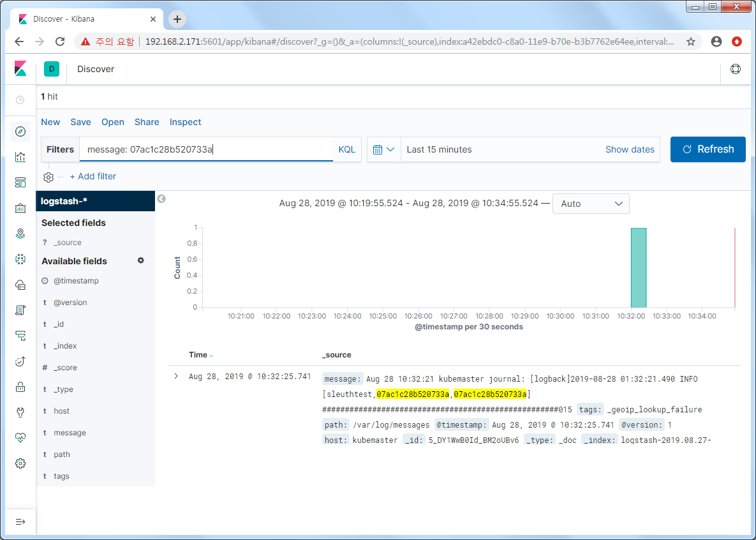Bookmark this page with star icon
The height and width of the screenshot is (540, 756).
coord(691,41)
